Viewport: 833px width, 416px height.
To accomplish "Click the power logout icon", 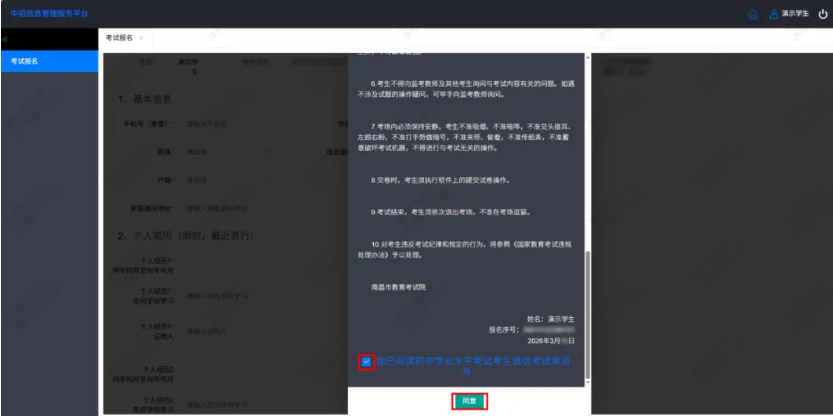I will 822,14.
